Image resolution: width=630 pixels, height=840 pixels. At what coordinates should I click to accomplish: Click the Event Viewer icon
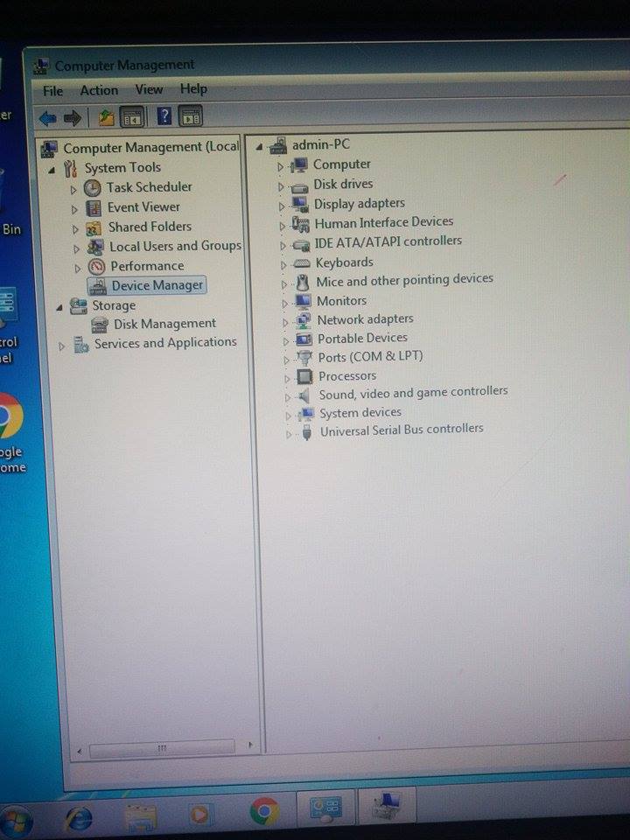(94, 208)
